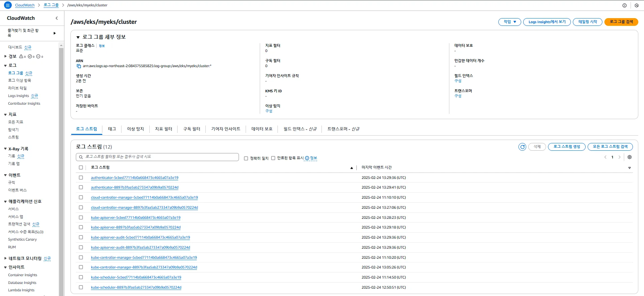Click the 구성 link under 트랜스포머

click(x=458, y=96)
